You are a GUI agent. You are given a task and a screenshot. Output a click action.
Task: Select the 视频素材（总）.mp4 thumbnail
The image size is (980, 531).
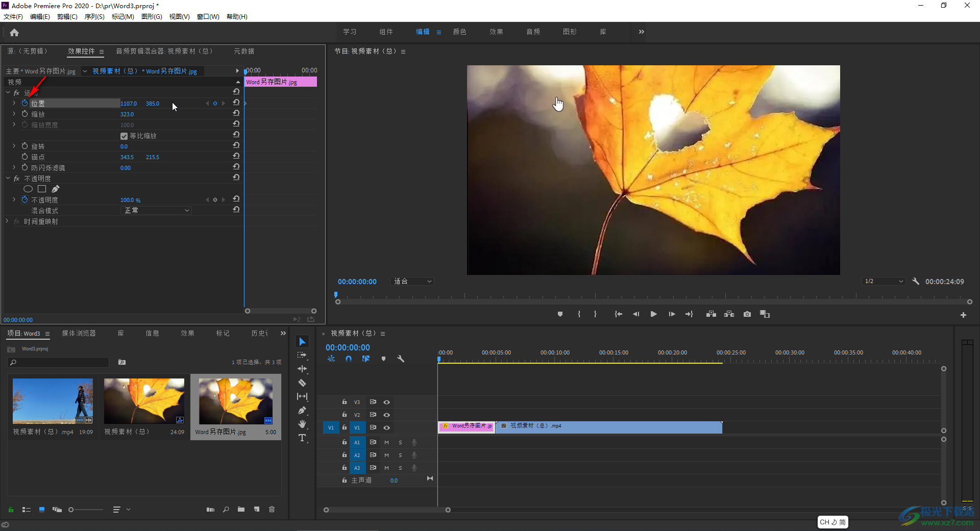[53, 401]
